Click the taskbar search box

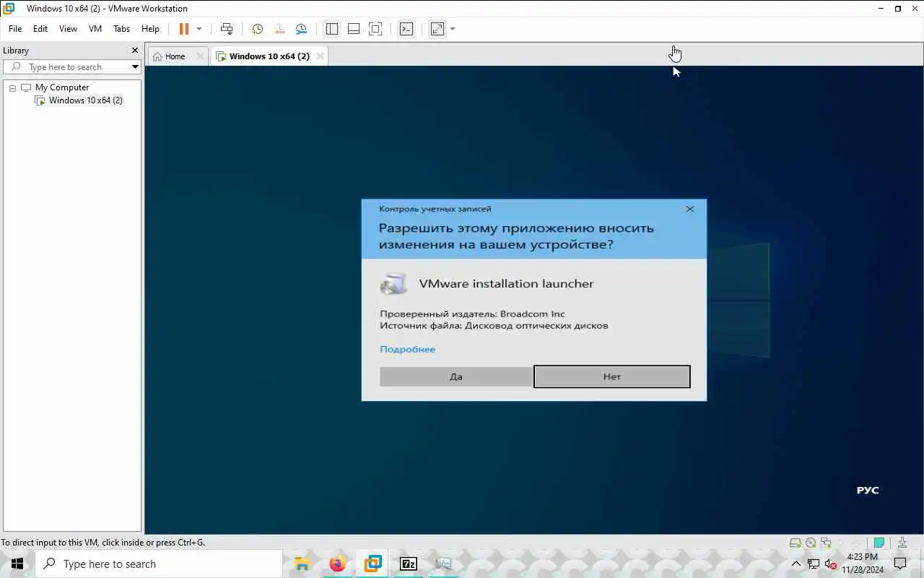click(x=159, y=564)
